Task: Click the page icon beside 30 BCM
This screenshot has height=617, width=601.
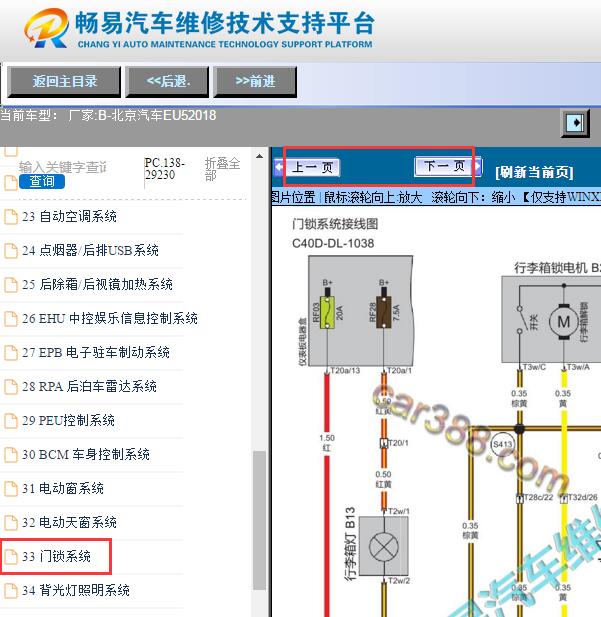Action: 11,454
